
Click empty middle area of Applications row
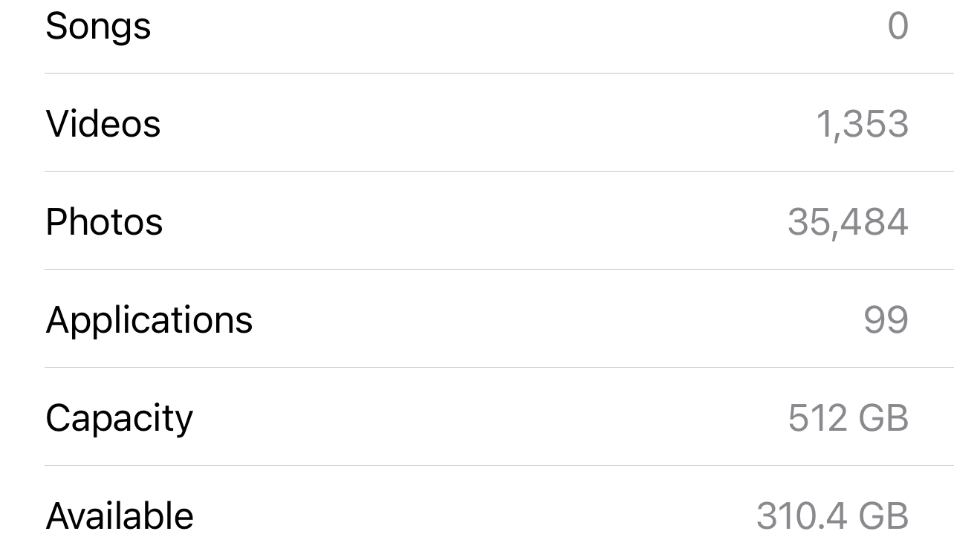[x=520, y=320]
